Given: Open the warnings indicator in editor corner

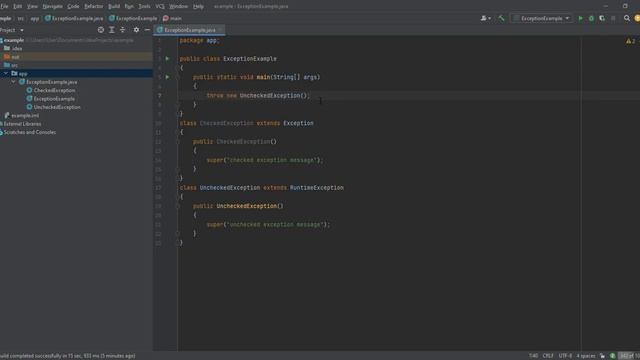Looking at the screenshot, I should (631, 41).
